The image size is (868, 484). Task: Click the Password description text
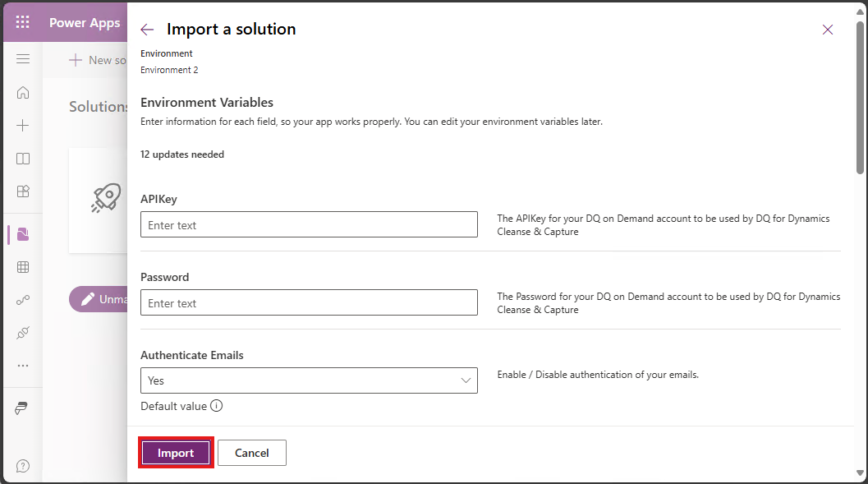668,303
